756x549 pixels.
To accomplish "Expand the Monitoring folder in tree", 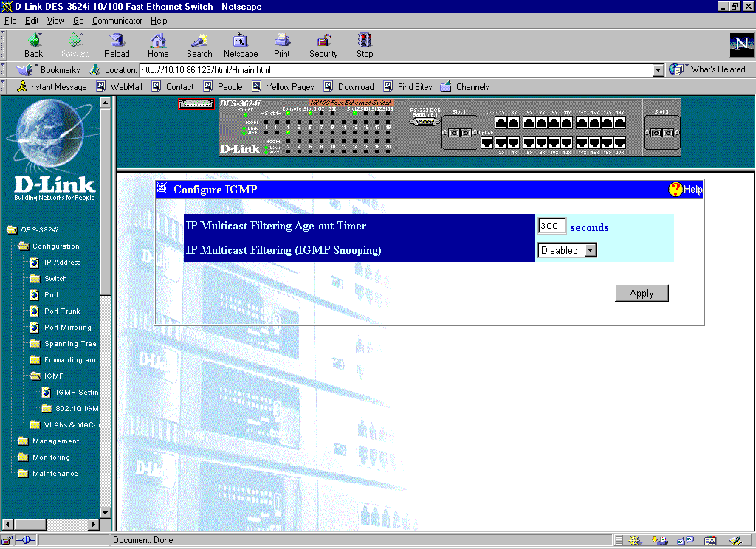I will coord(23,457).
